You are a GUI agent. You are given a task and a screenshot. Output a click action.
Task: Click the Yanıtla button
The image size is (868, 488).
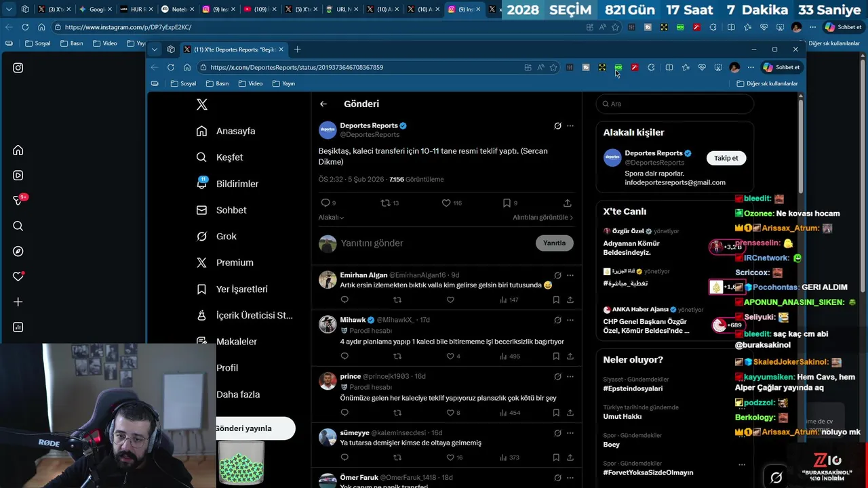[554, 243]
